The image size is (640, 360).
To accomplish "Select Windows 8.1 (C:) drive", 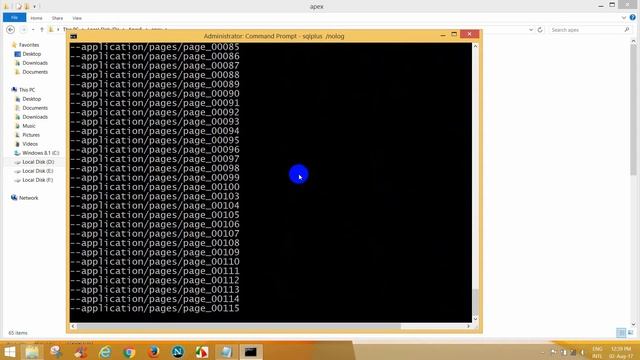I will [x=40, y=153].
